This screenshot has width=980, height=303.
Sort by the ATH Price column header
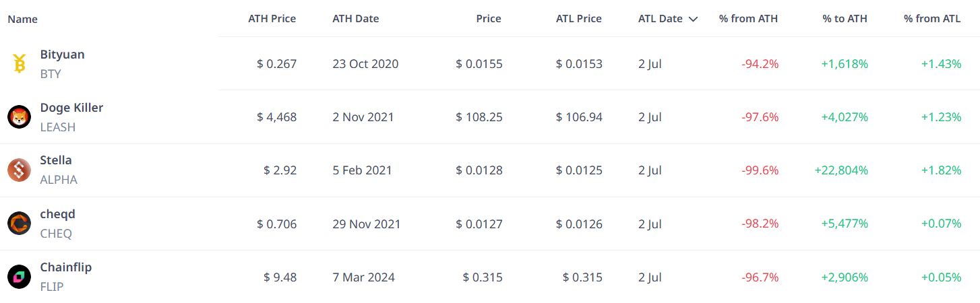click(272, 19)
